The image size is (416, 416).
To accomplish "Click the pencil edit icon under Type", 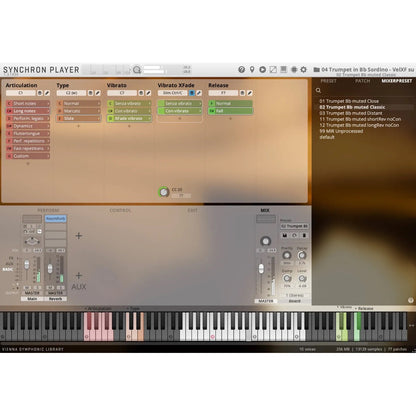I will 98,93.
